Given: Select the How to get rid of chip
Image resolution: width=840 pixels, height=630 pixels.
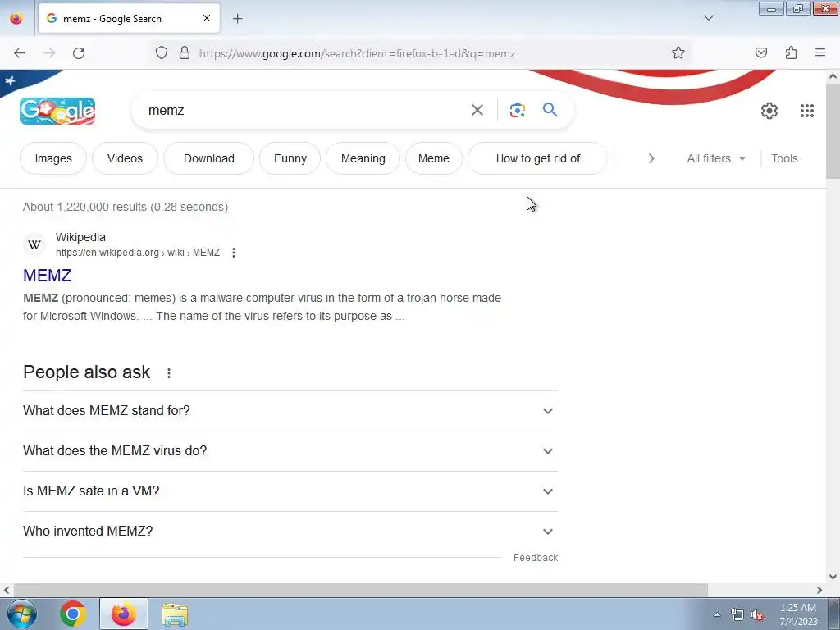Looking at the screenshot, I should pos(538,158).
